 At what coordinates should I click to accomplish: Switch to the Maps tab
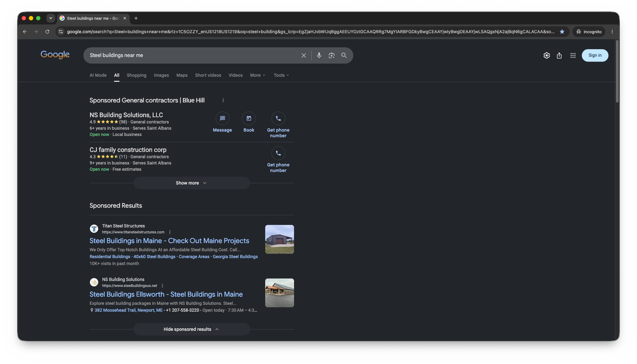pos(182,75)
